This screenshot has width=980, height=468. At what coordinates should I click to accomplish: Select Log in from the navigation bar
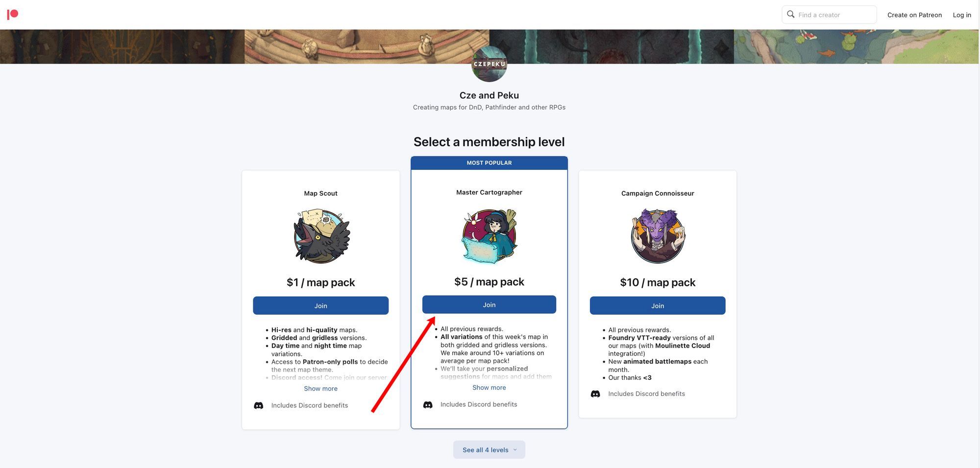[961, 15]
